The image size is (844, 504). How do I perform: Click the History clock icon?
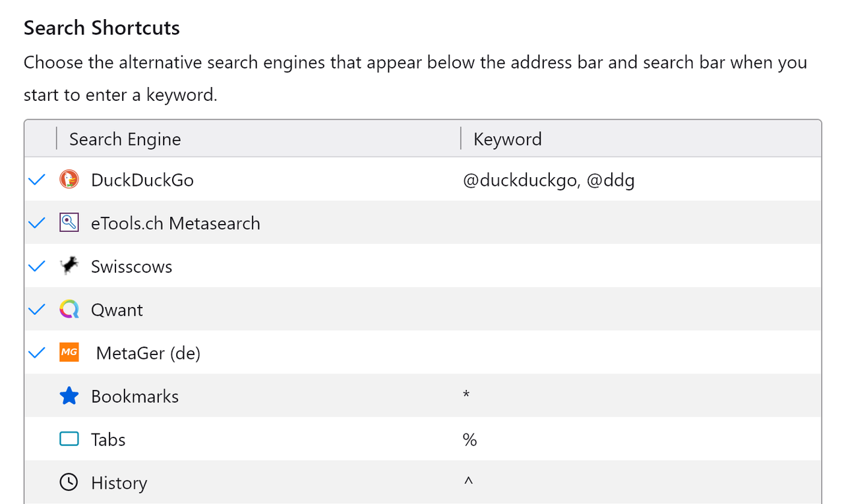coord(69,482)
